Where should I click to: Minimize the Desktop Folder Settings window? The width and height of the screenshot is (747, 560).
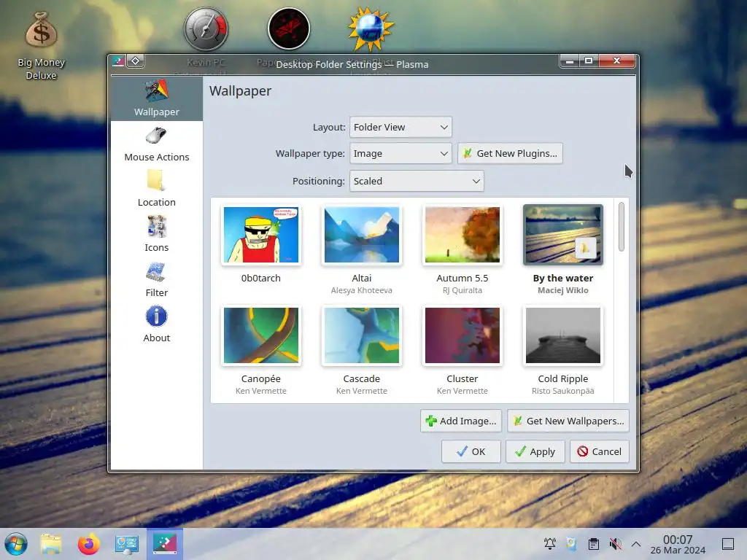coord(569,61)
